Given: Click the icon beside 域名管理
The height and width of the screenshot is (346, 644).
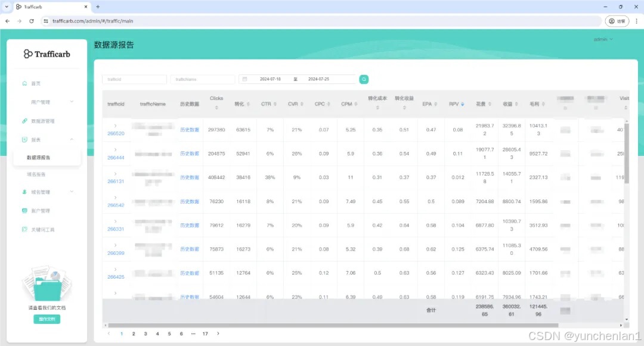Looking at the screenshot, I should coord(24,192).
